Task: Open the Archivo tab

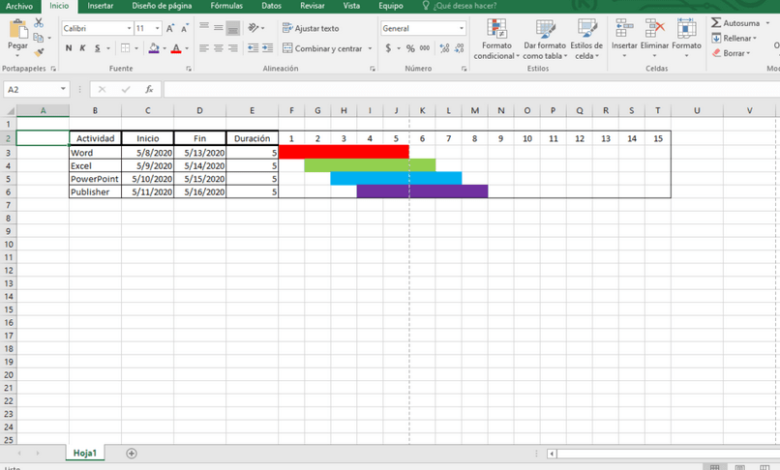Action: [x=19, y=6]
